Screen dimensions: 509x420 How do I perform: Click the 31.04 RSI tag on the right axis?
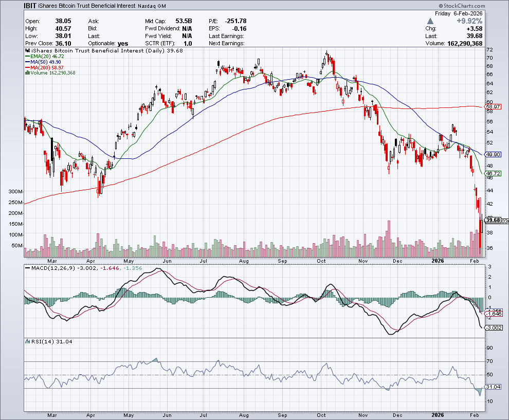[x=493, y=387]
